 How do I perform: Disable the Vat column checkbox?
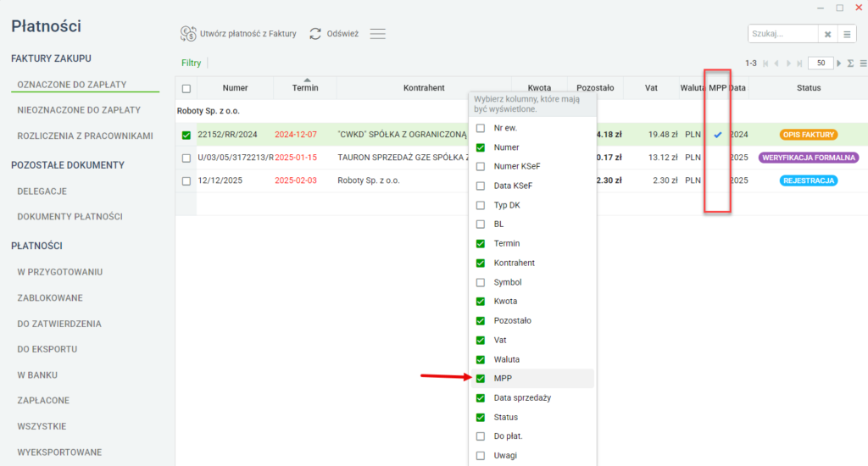click(481, 341)
